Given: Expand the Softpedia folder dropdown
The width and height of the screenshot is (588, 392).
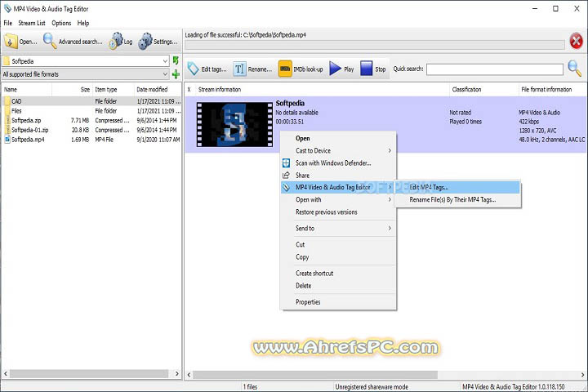Looking at the screenshot, I should pyautogui.click(x=165, y=60).
